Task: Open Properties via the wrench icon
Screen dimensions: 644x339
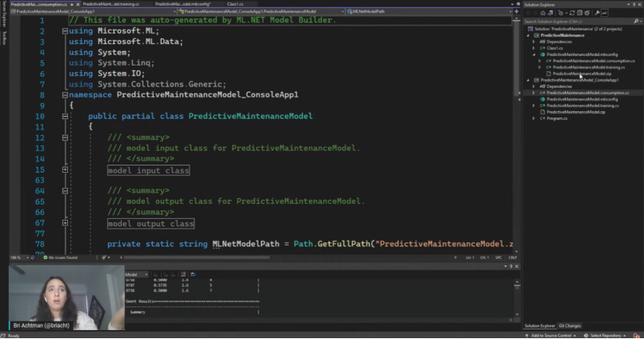Action: coord(597,13)
